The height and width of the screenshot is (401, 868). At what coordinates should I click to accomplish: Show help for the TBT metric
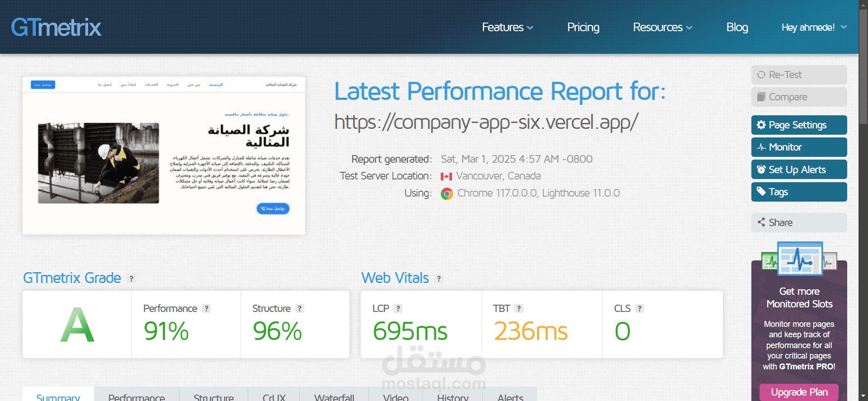coord(519,308)
